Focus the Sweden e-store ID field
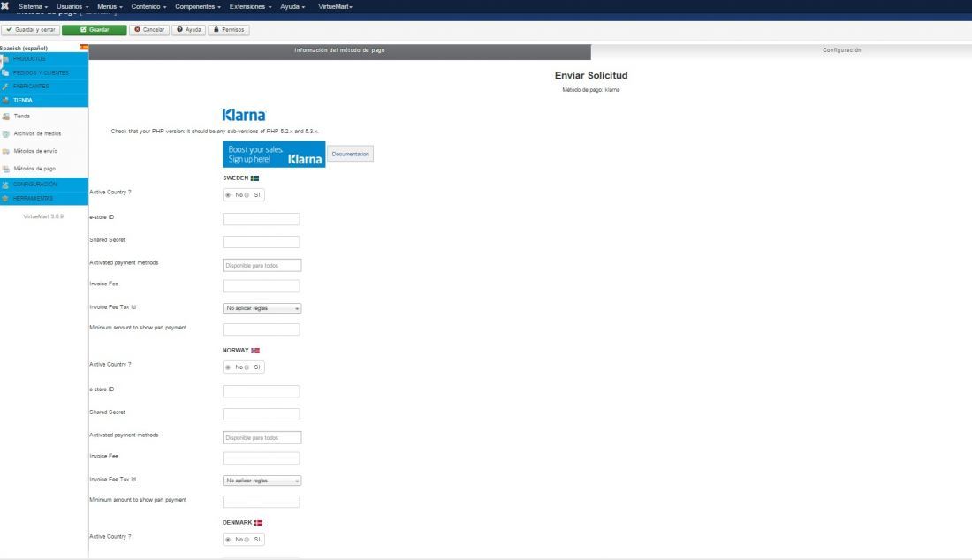This screenshot has width=972, height=560. click(x=261, y=219)
